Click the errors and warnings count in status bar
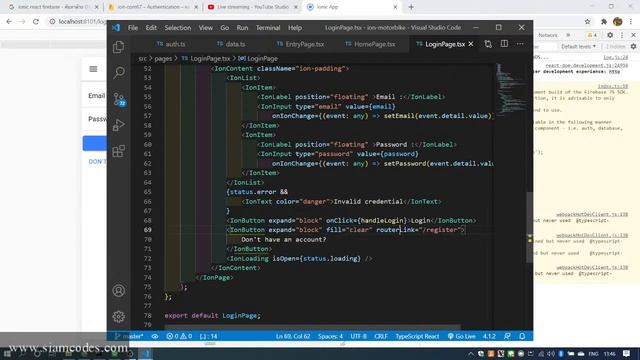Viewport: 640px width, 360px height. pyautogui.click(x=179, y=336)
